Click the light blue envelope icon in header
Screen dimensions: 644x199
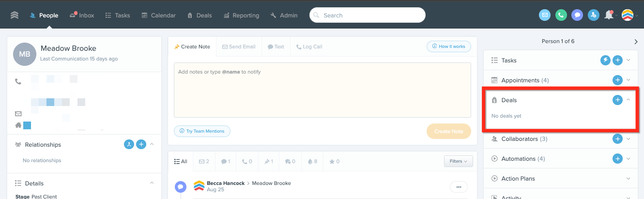545,15
